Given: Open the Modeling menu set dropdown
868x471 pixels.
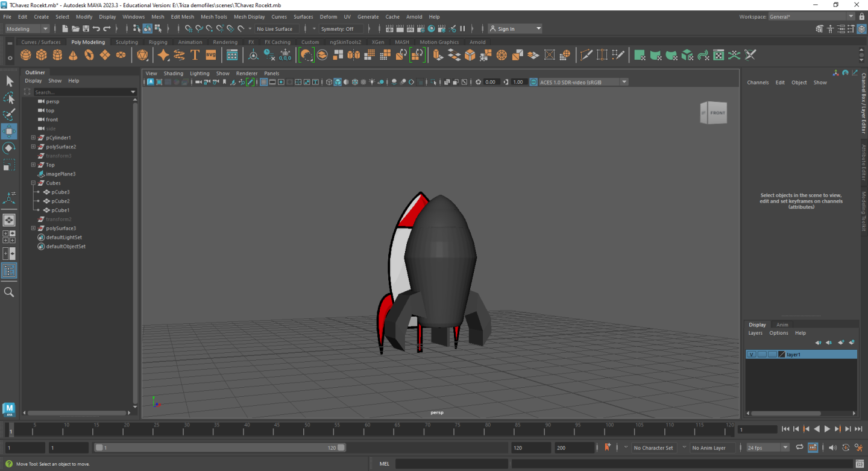Looking at the screenshot, I should pos(27,28).
